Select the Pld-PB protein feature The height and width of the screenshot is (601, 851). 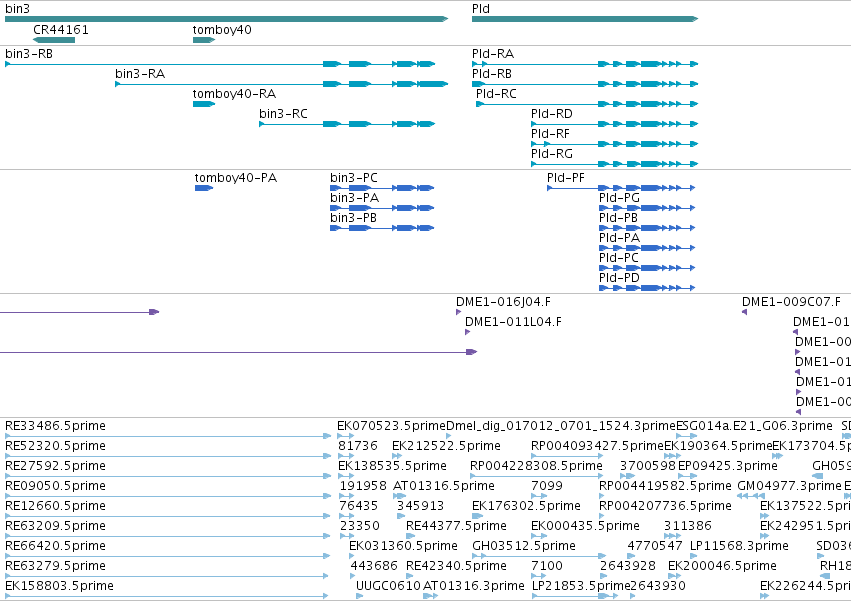click(x=647, y=228)
